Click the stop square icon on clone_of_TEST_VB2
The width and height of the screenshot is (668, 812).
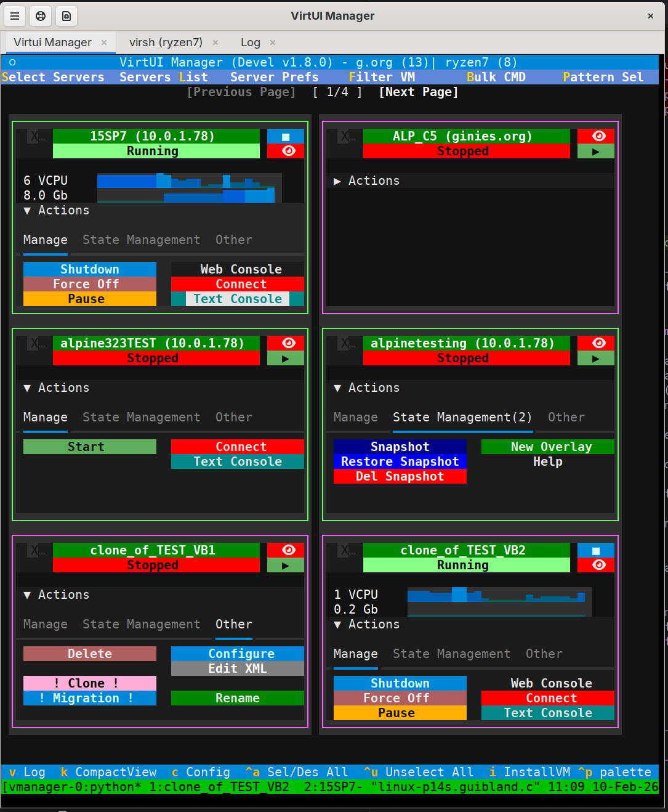point(595,550)
